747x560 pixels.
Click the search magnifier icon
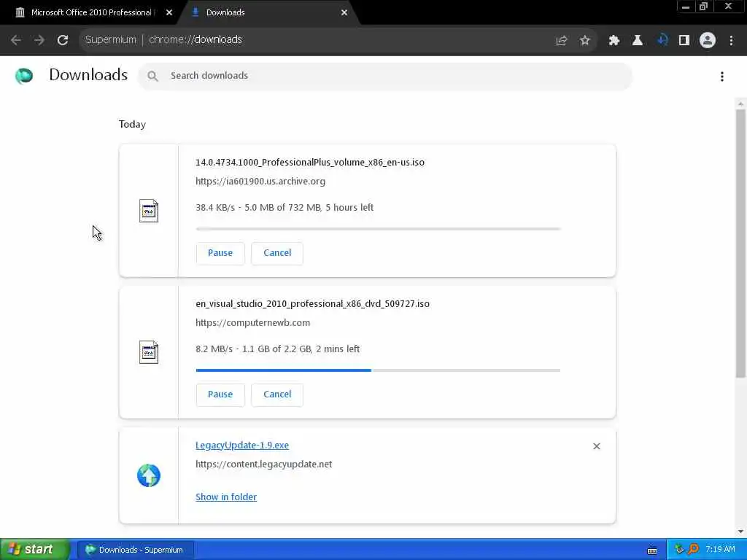[152, 76]
